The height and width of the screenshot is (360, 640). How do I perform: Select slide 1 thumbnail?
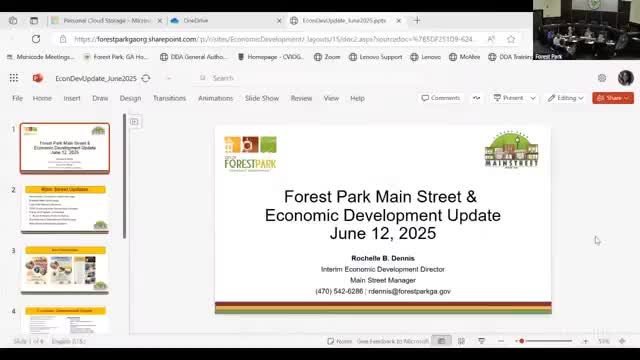(x=65, y=148)
